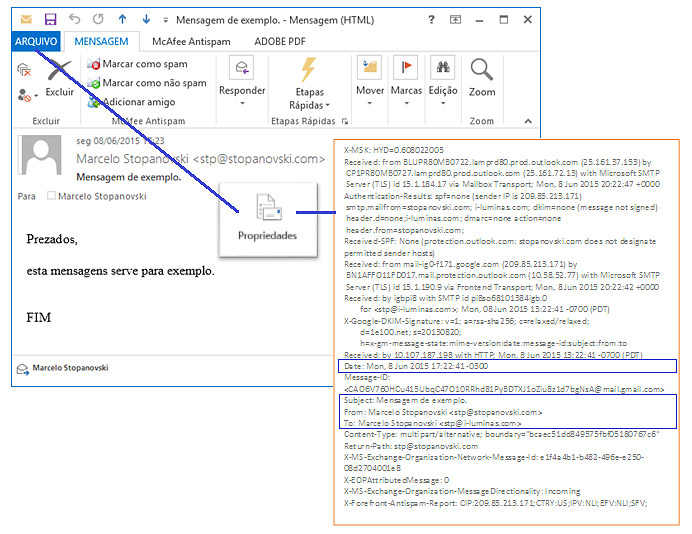The height and width of the screenshot is (534, 692).
Task: Switch to the ADOBE PDF tab
Action: click(278, 41)
